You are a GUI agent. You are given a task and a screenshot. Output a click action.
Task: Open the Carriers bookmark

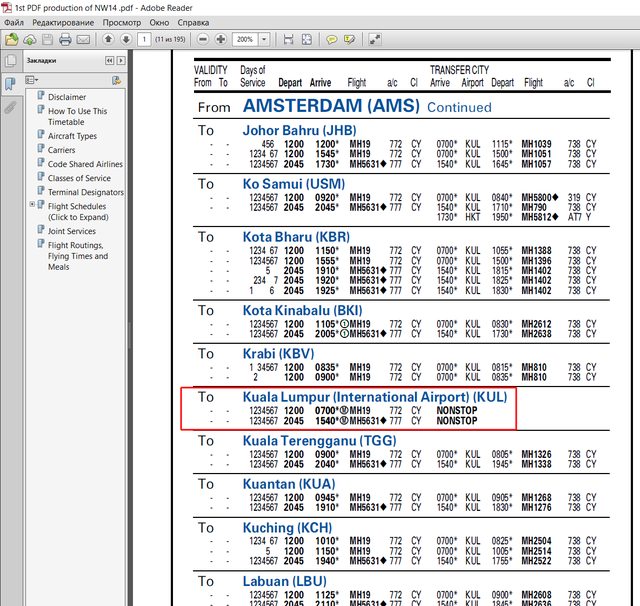click(x=62, y=150)
